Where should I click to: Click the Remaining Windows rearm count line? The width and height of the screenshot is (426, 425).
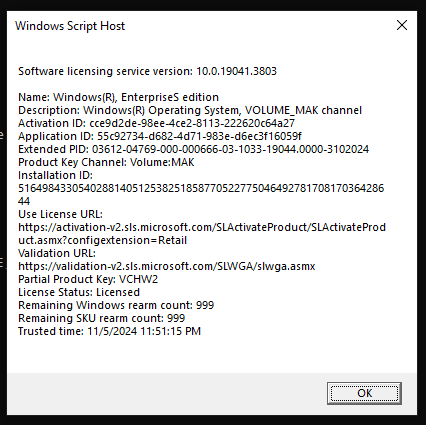[116, 305]
